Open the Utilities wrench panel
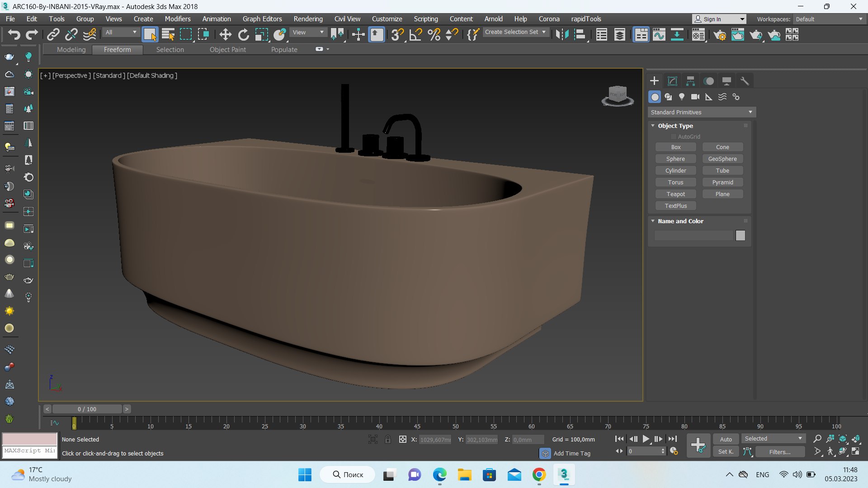This screenshot has height=488, width=868. click(745, 81)
